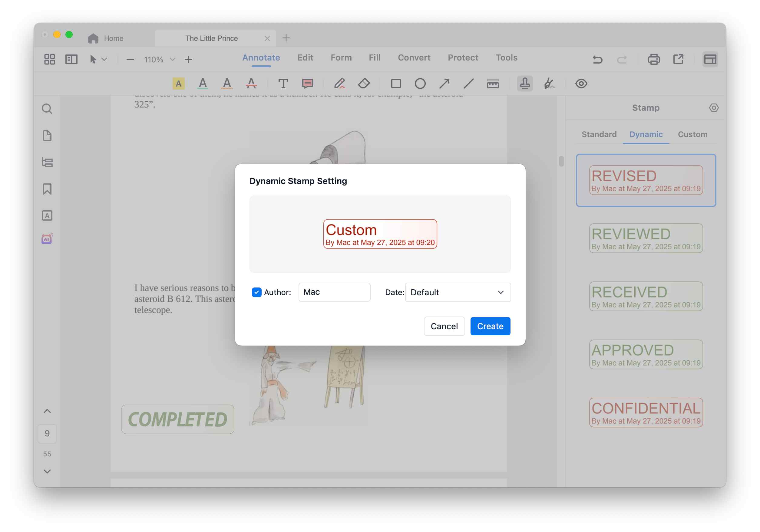Select the Freehand drawing pencil tool
The width and height of the screenshot is (760, 532).
pyautogui.click(x=340, y=84)
